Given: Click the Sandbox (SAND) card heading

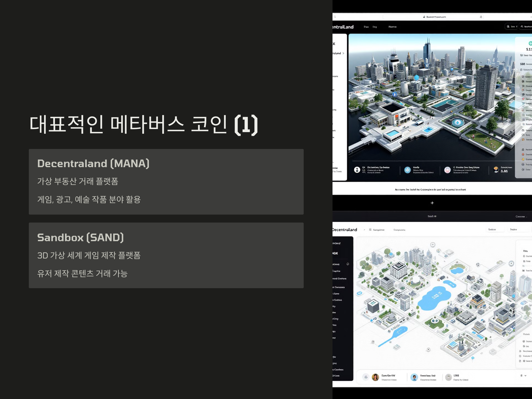Looking at the screenshot, I should (80, 238).
